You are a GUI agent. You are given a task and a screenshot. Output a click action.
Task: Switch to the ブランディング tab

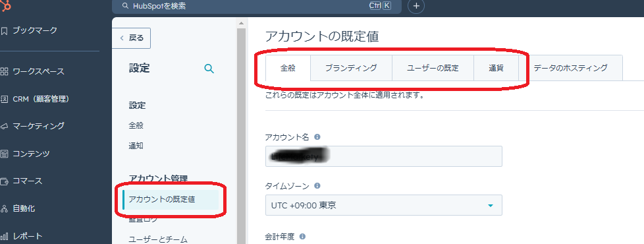click(351, 68)
